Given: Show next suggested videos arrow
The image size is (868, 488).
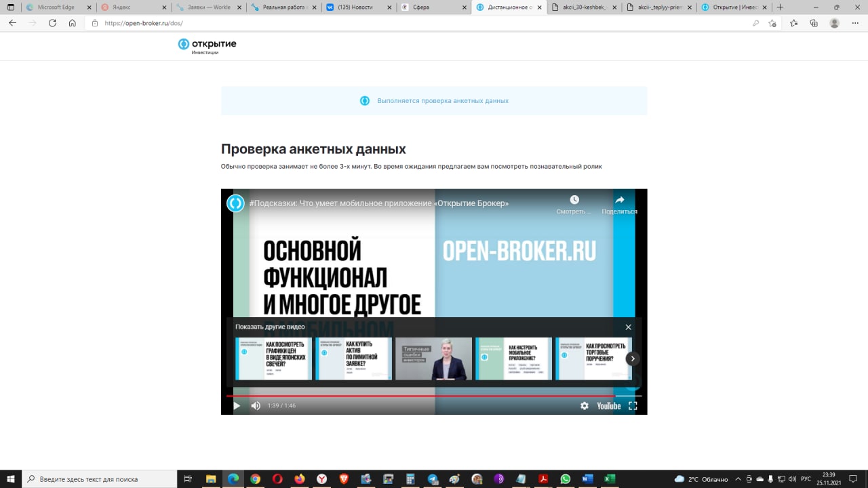Looking at the screenshot, I should tap(633, 359).
